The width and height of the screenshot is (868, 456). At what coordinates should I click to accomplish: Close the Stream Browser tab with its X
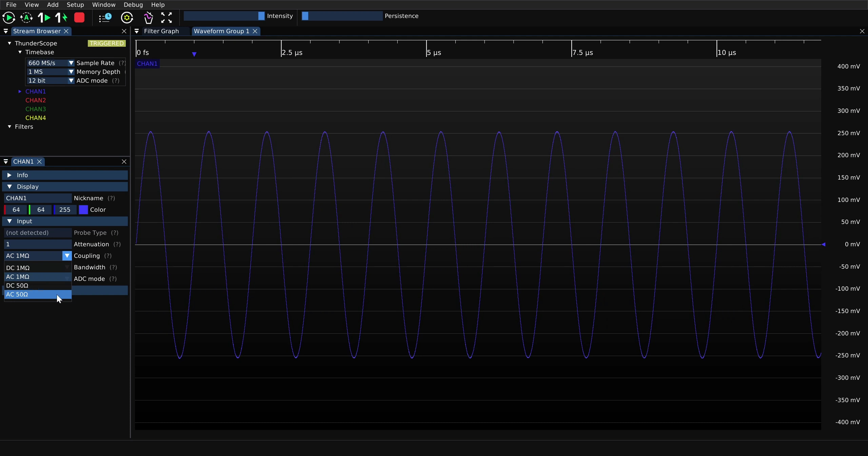[x=66, y=31]
